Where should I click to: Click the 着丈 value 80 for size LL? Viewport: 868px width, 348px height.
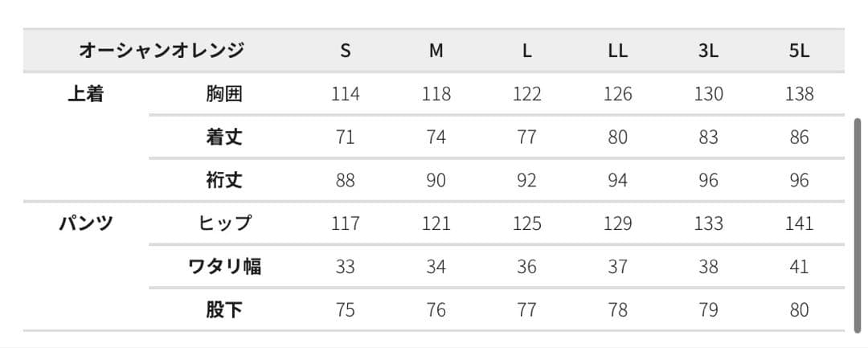(617, 137)
